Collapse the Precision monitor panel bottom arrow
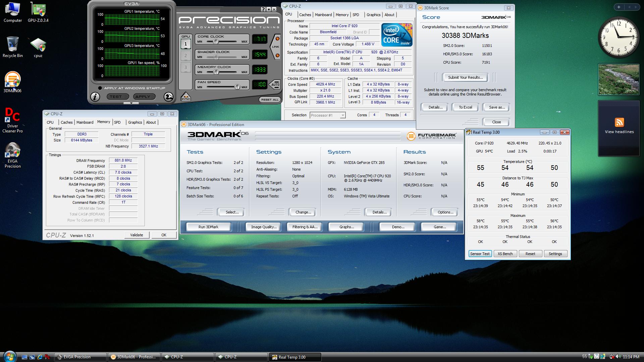The image size is (644, 362). [131, 103]
